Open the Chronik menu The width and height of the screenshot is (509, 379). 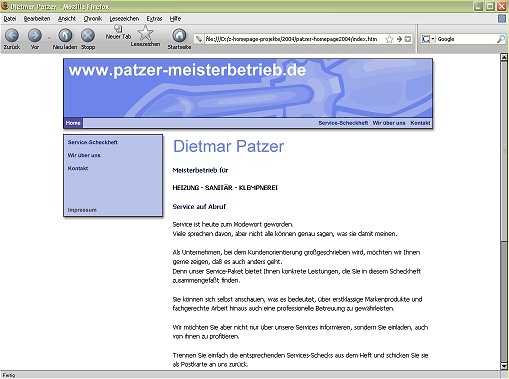coord(93,19)
